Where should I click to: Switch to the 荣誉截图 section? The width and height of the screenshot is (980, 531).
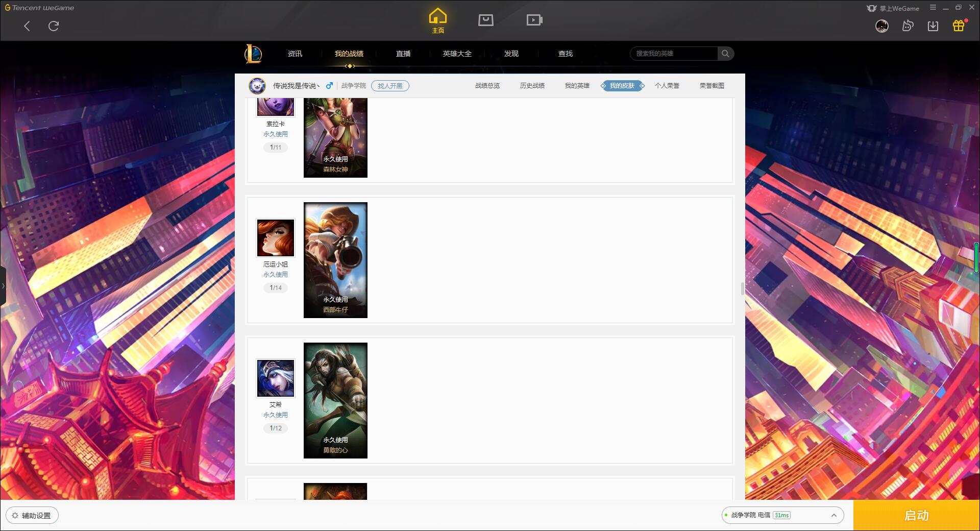712,86
